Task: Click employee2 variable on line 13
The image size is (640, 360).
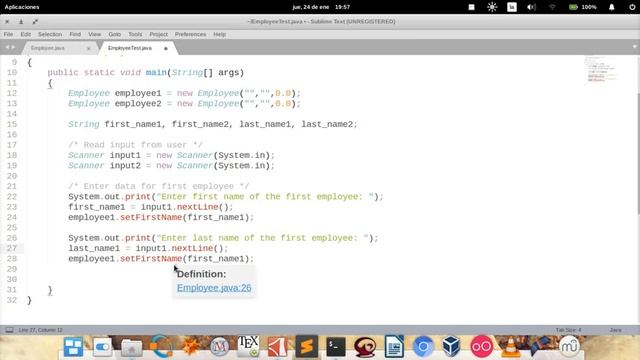Action: point(138,104)
